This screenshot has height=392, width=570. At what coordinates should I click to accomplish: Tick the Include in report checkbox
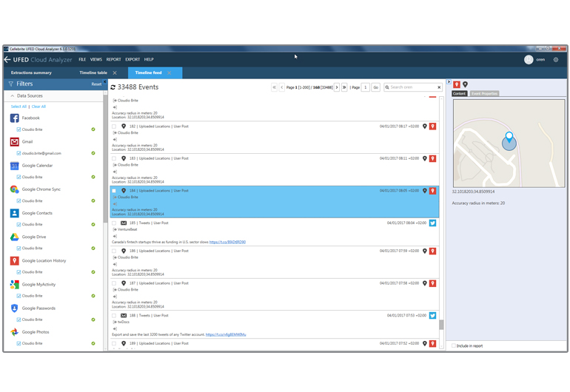tap(454, 345)
